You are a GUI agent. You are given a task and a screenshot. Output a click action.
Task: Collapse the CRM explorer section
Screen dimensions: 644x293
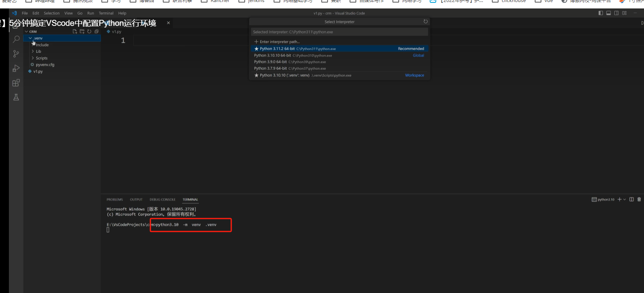[27, 32]
